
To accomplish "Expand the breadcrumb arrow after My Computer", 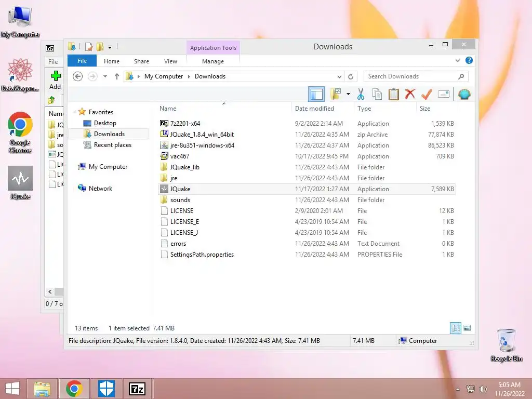I will tap(189, 76).
